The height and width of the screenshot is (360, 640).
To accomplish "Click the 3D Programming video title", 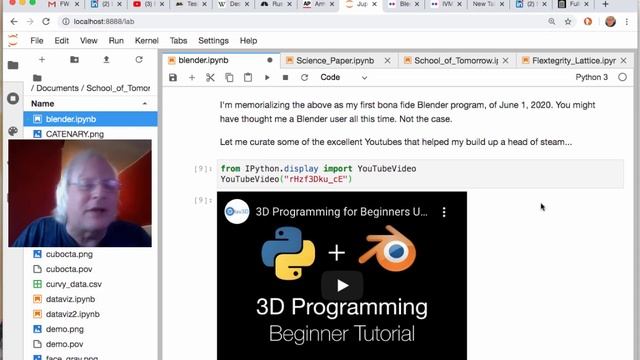I will pos(342,212).
